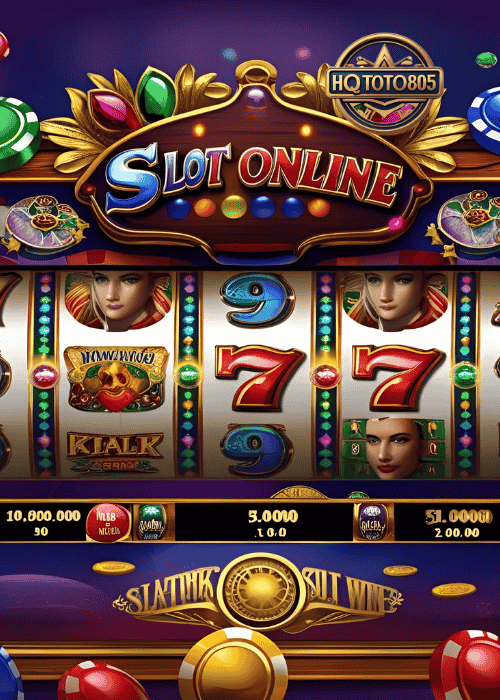Click the purple gem icon in bet bar
The image size is (500, 700).
[374, 522]
